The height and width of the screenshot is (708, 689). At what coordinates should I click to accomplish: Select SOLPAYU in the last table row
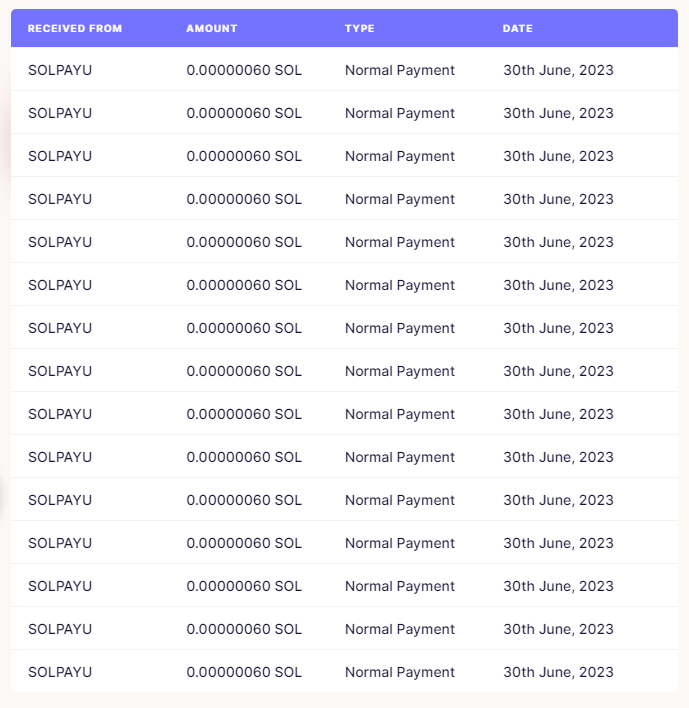(60, 672)
